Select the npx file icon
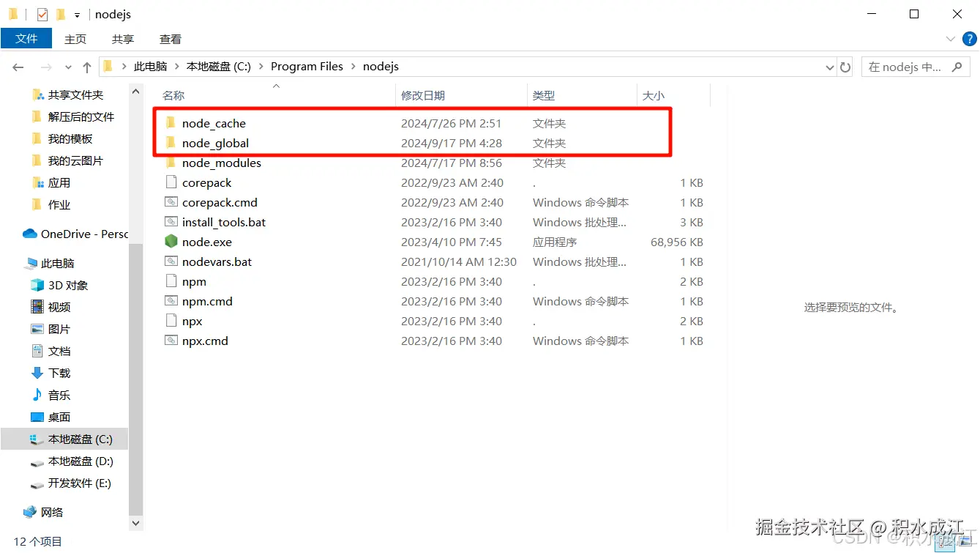 pyautogui.click(x=171, y=321)
